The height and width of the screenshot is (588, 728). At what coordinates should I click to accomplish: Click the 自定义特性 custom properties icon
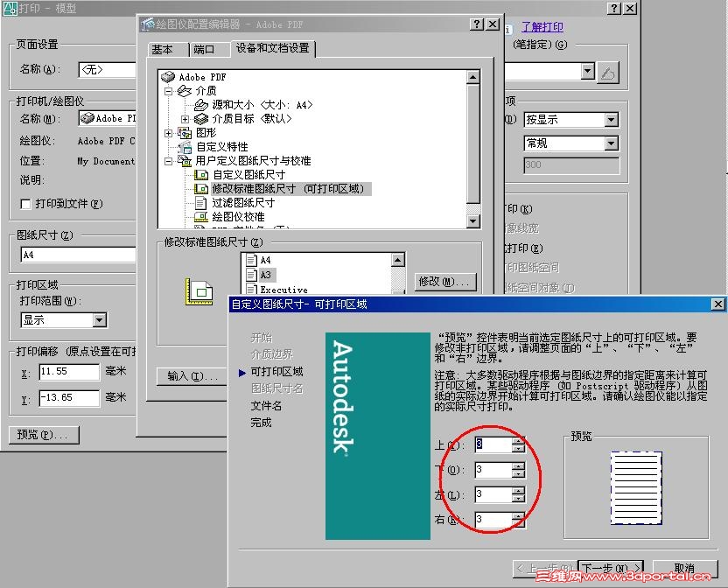coord(185,147)
